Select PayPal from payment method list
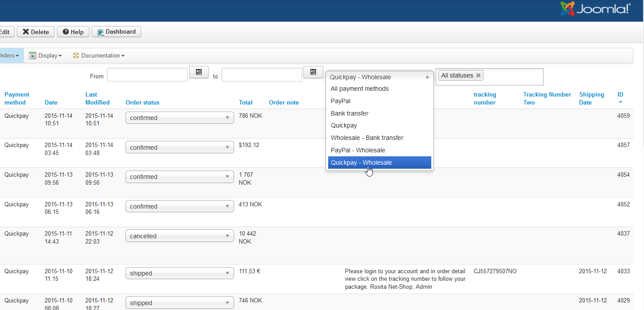 [341, 101]
